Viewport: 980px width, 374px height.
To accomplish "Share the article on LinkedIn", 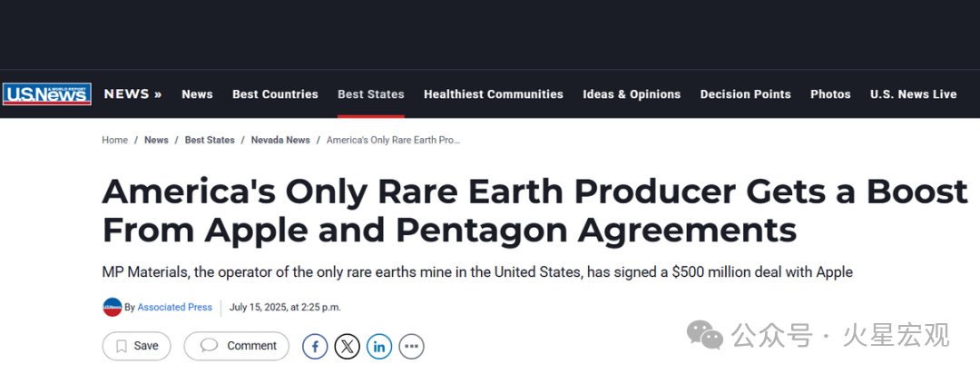I will click(x=379, y=346).
